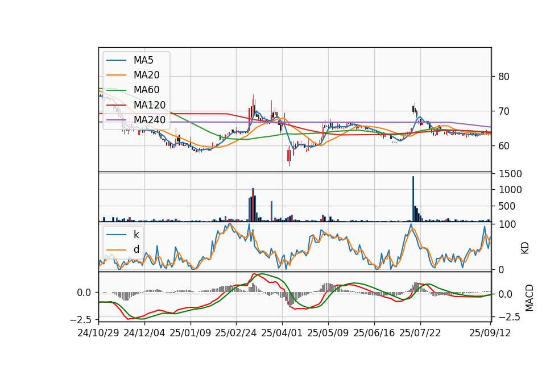The image size is (546, 392).
Task: Click the d legend entry in KD panel
Action: point(136,249)
